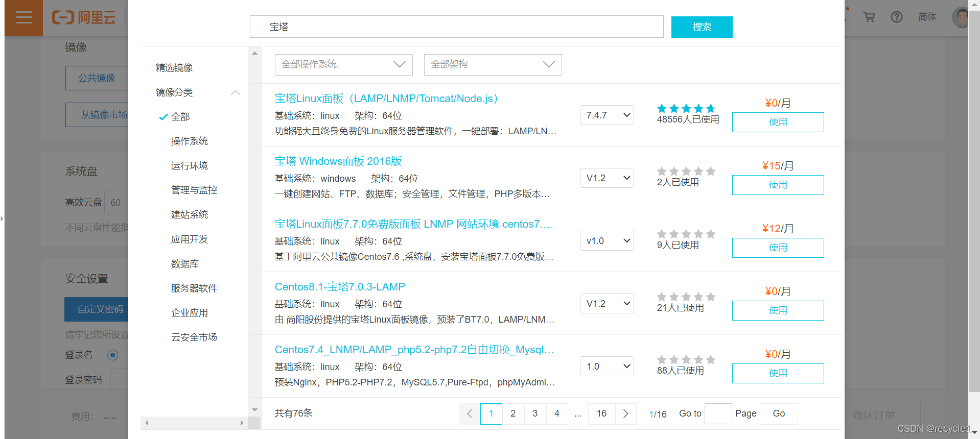The width and height of the screenshot is (980, 439).
Task: Open Centos7.4_LNMP/LAMP_php5.2-php7.2 title link
Action: pyautogui.click(x=414, y=350)
